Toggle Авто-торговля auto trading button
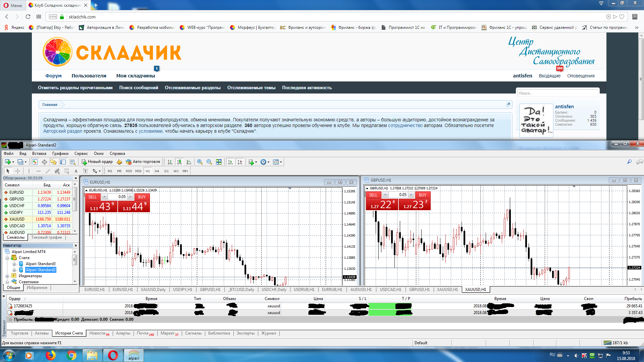The width and height of the screenshot is (644, 362). coord(143,162)
